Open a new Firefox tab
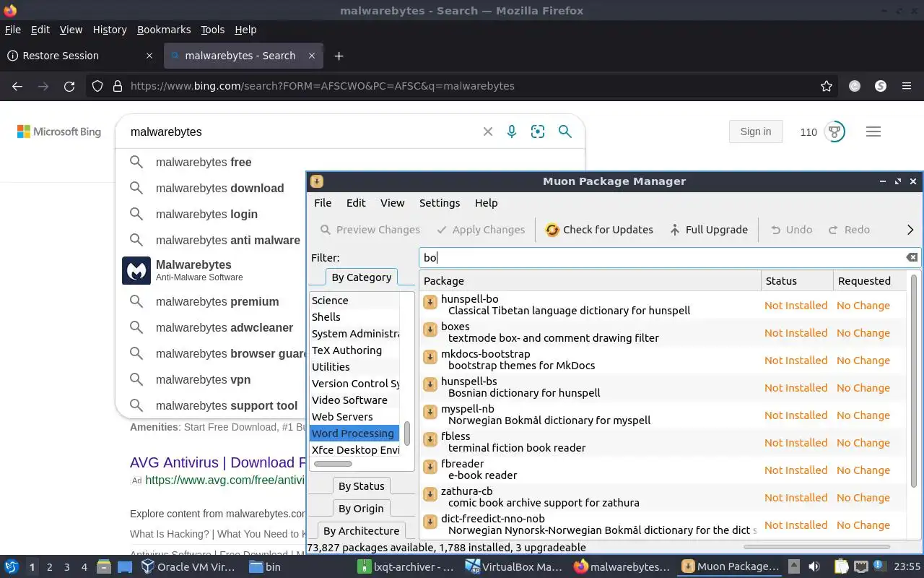Image resolution: width=924 pixels, height=578 pixels. point(339,56)
